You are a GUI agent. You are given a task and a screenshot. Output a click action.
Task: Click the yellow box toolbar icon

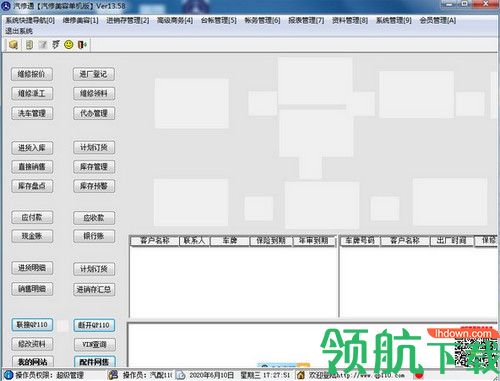tap(13, 44)
